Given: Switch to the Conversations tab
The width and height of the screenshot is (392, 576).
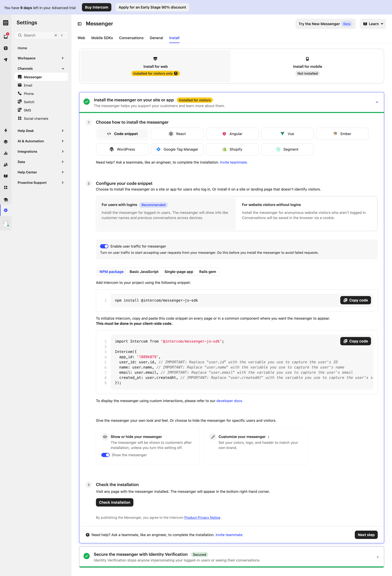Looking at the screenshot, I should coord(131,38).
